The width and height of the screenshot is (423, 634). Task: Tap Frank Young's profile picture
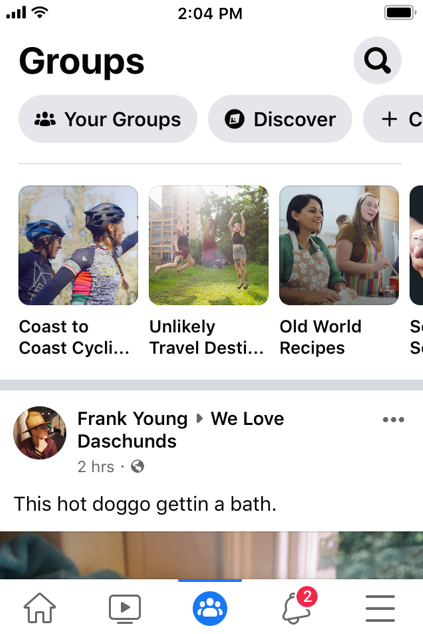click(40, 433)
